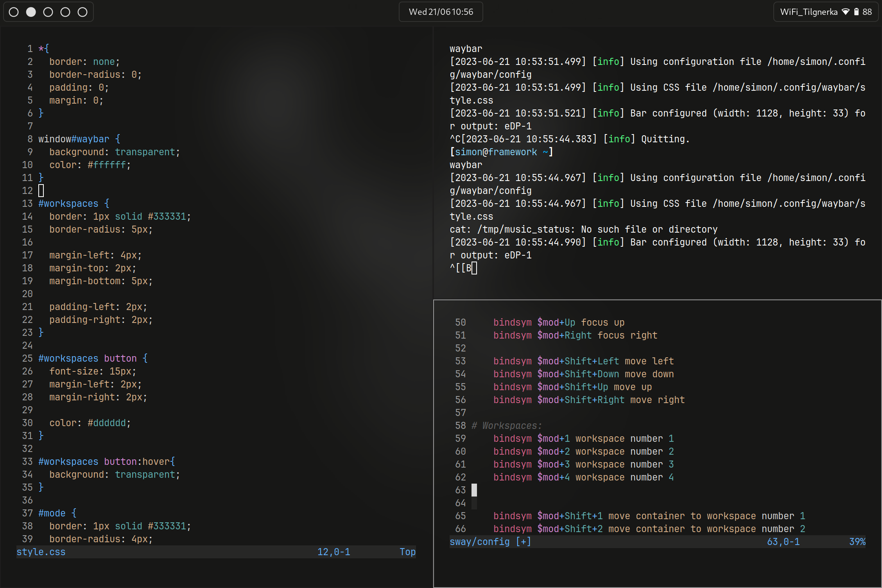The width and height of the screenshot is (882, 588).
Task: Click 'bindsym $mod+Shift+Left move left' line
Action: pos(584,361)
